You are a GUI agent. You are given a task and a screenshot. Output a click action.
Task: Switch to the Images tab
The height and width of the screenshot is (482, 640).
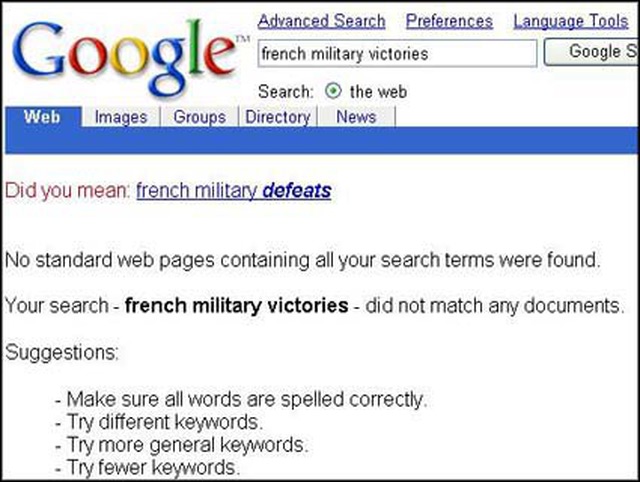(x=121, y=117)
